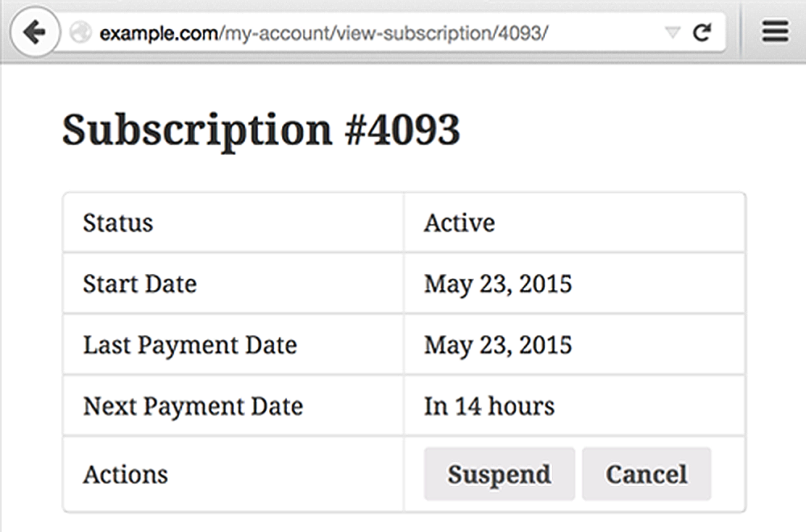Screen dimensions: 806x532
Task: Click the globe site identity icon
Action: pos(80,32)
